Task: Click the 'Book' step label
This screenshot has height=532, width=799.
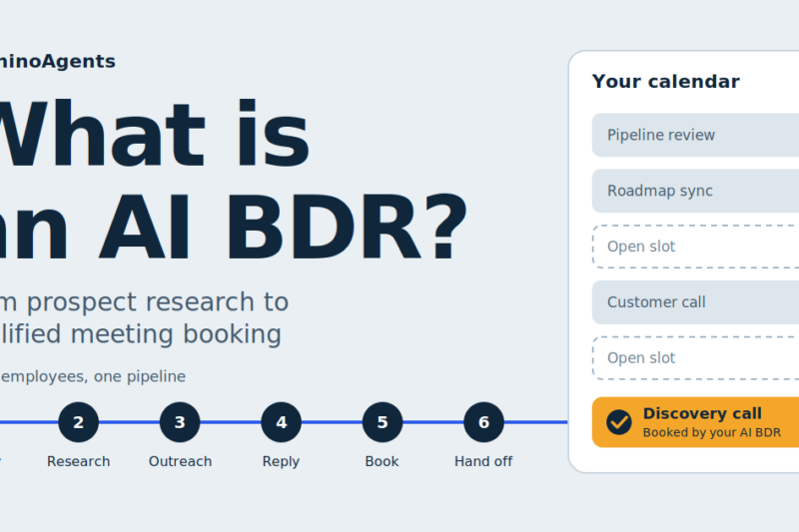Action: 382,461
